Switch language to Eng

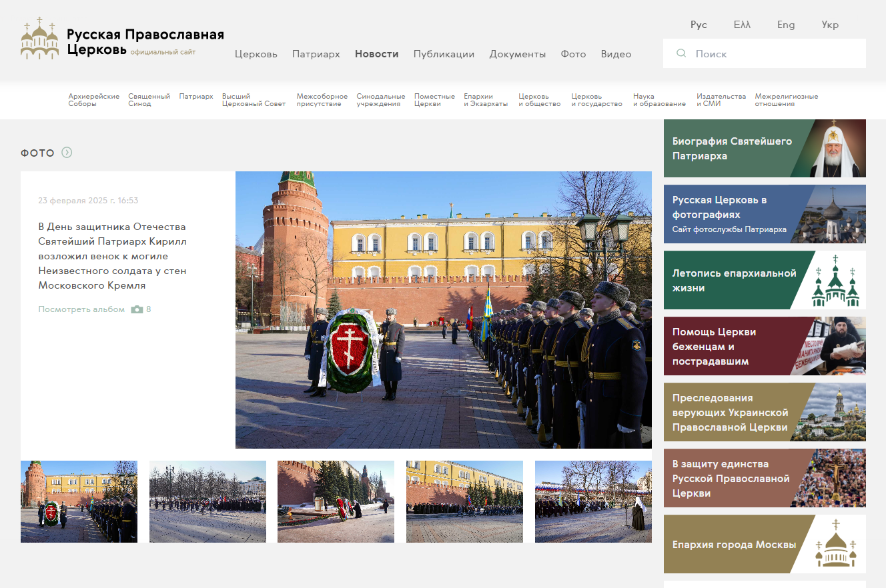(x=786, y=25)
